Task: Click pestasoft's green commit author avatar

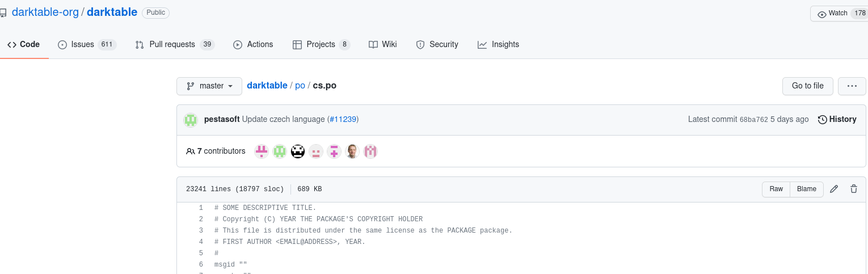Action: [x=191, y=120]
